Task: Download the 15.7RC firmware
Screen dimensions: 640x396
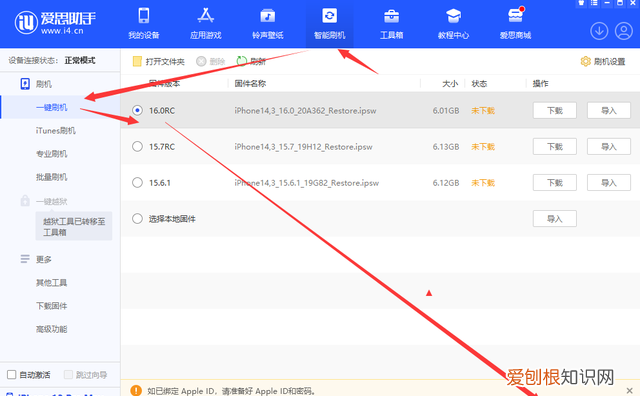Action: pyautogui.click(x=555, y=147)
